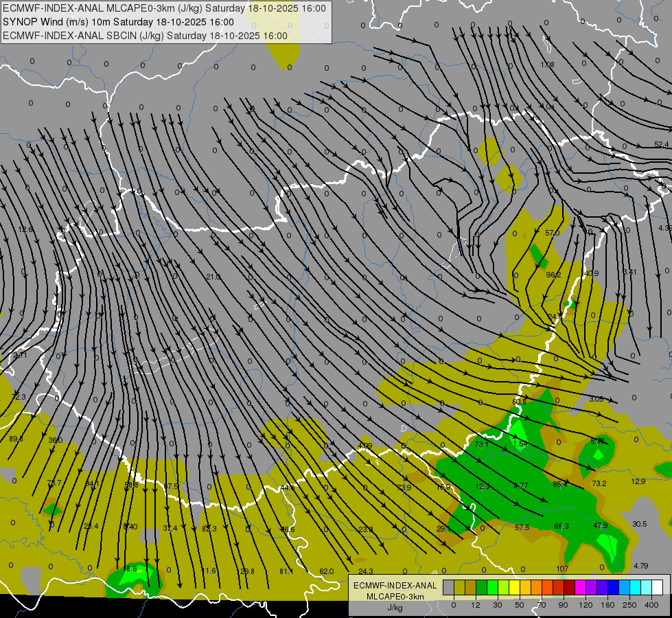Viewport: 672px width, 618px height.
Task: Click legend tick value 12
Action: click(475, 605)
